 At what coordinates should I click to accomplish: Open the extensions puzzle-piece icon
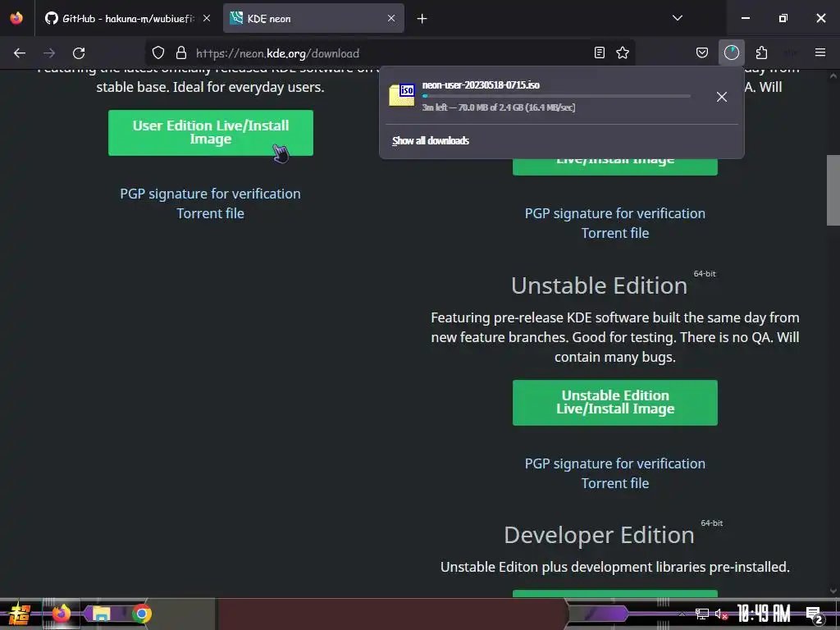click(761, 52)
